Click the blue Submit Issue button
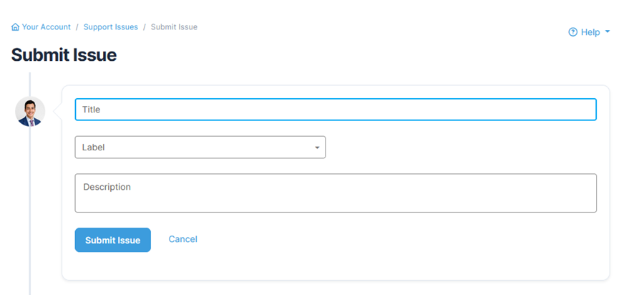This screenshot has width=644, height=295. point(112,240)
